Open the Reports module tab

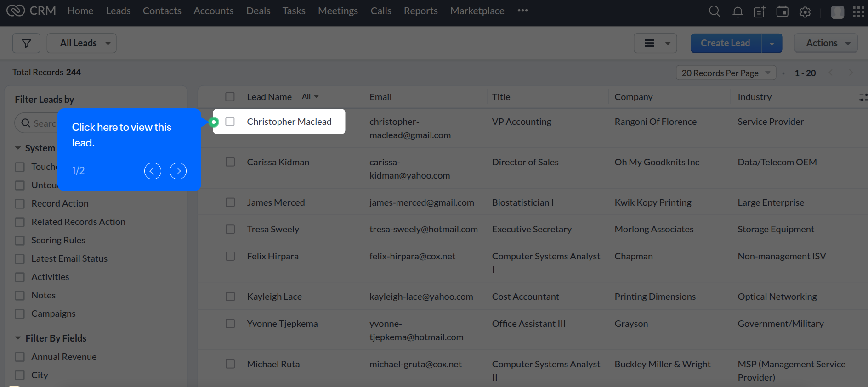tap(420, 11)
